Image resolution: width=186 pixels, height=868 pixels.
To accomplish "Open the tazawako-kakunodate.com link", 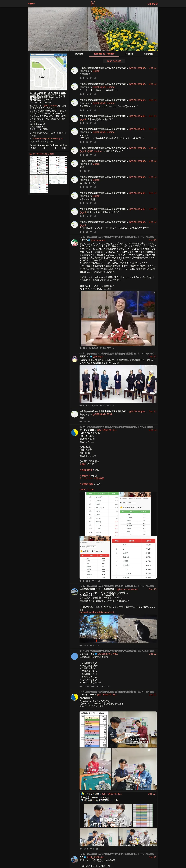I will (x=98, y=612).
